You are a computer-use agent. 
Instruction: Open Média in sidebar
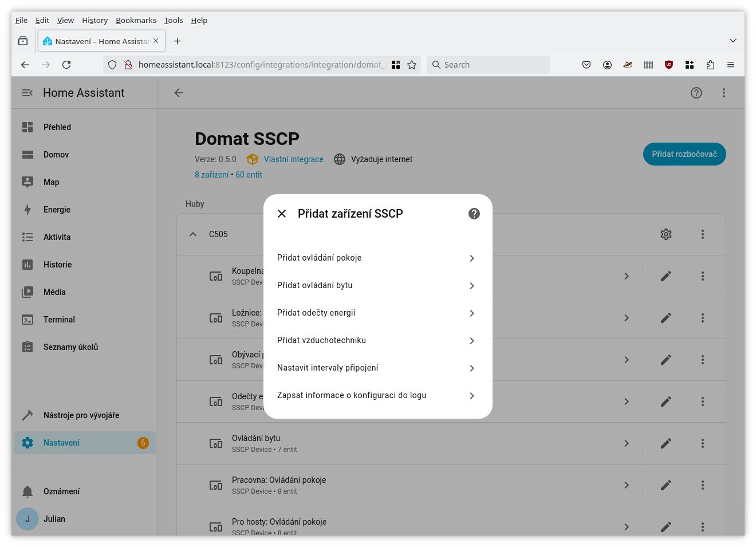[85, 292]
